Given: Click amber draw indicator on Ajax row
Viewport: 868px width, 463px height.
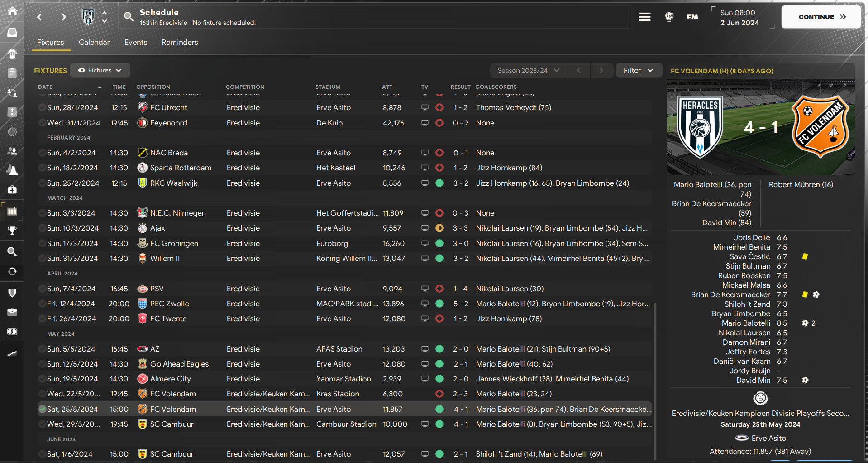Looking at the screenshot, I should tap(439, 228).
